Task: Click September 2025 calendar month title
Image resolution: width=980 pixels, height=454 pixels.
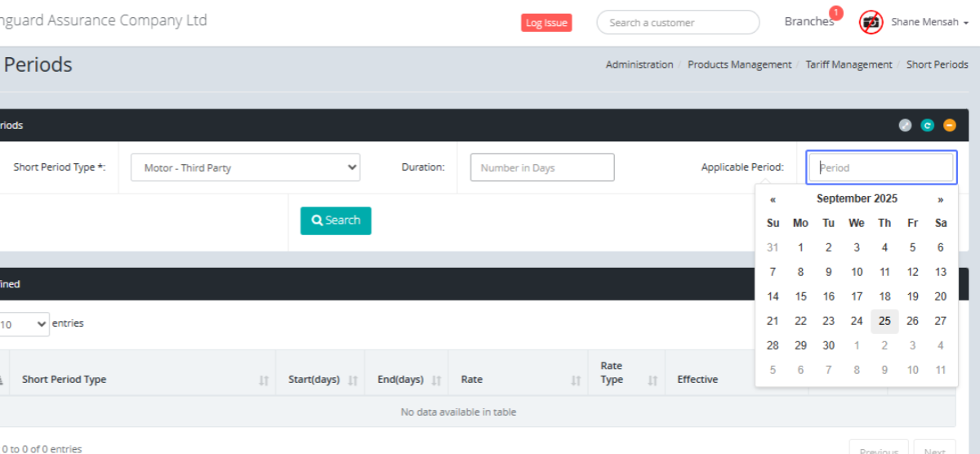Action: pos(857,199)
